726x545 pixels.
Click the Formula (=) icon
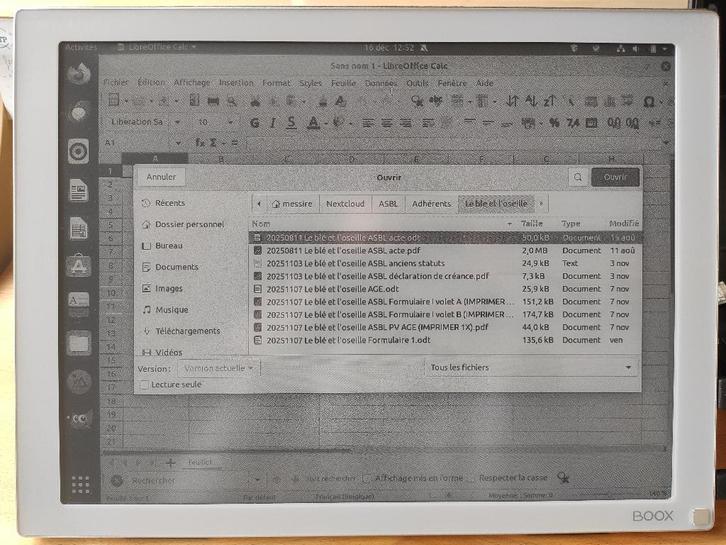point(234,143)
